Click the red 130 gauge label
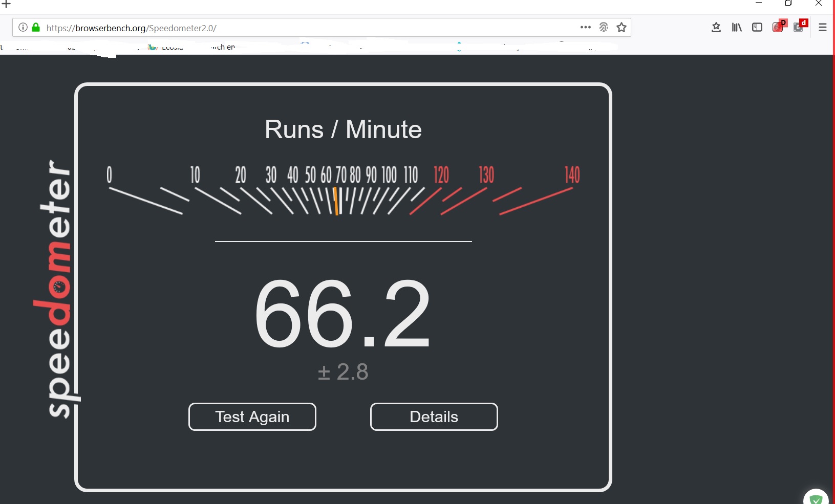 (486, 175)
